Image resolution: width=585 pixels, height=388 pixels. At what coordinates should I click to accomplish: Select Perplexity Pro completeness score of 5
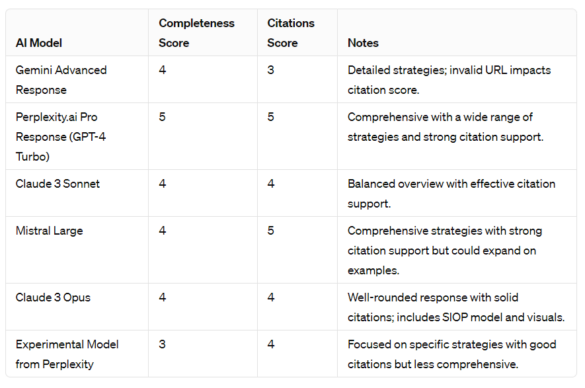click(x=162, y=117)
